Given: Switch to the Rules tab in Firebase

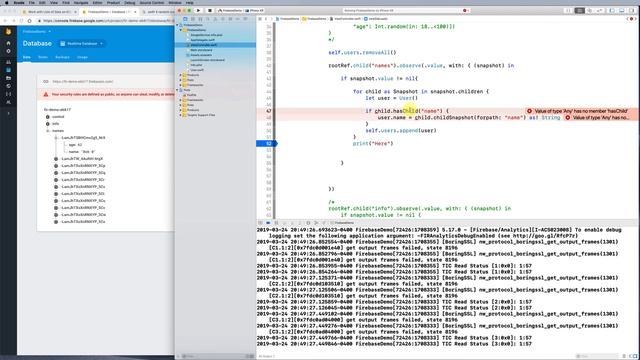Looking at the screenshot, I should coord(43,57).
